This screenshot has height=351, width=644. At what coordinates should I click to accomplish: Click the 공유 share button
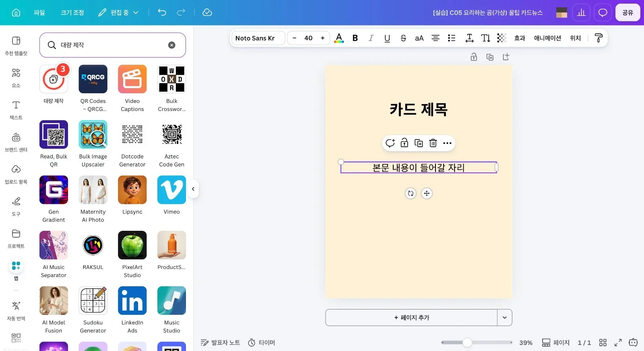[x=628, y=12]
